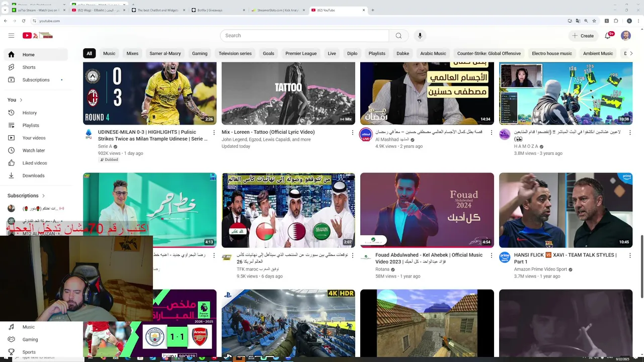
Task: Switch to the BotRix Giveaways browser tab
Action: (219, 10)
